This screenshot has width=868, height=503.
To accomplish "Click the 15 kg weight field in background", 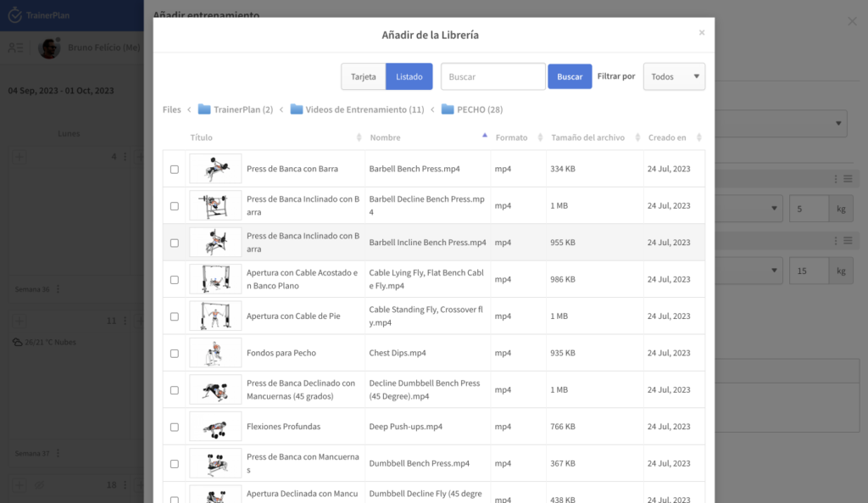I will pos(810,271).
